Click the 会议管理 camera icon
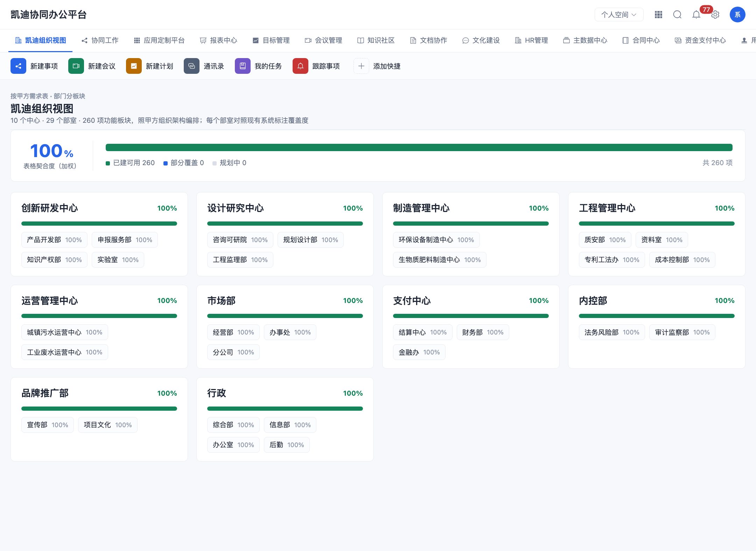756x551 pixels. 308,41
